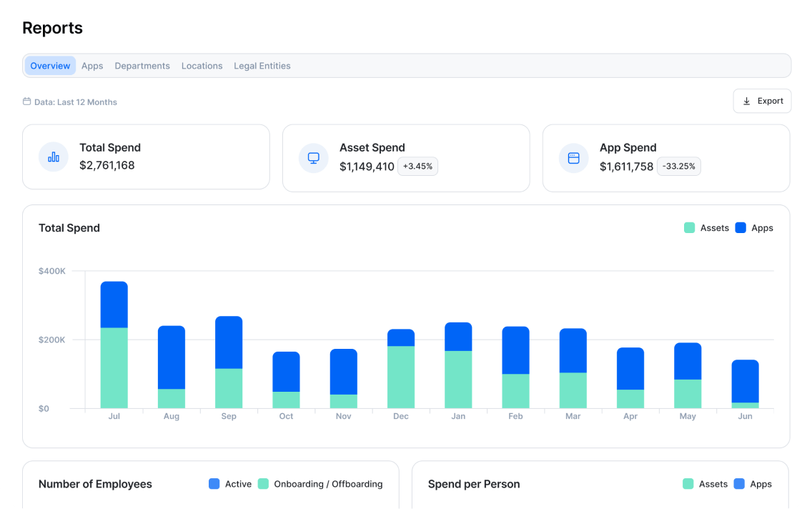
Task: Click the bar chart icon beside Total Spend
Action: coord(53,157)
